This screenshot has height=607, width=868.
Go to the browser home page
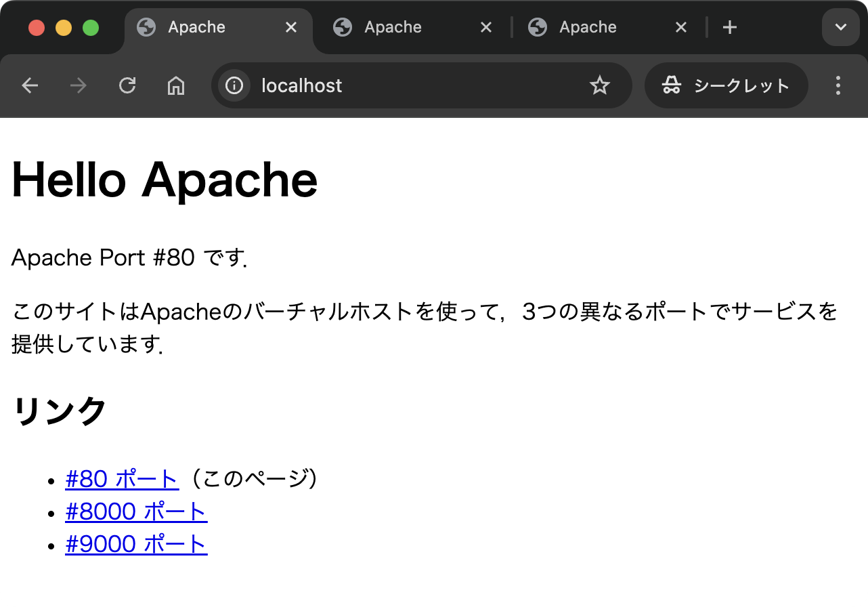click(x=176, y=85)
